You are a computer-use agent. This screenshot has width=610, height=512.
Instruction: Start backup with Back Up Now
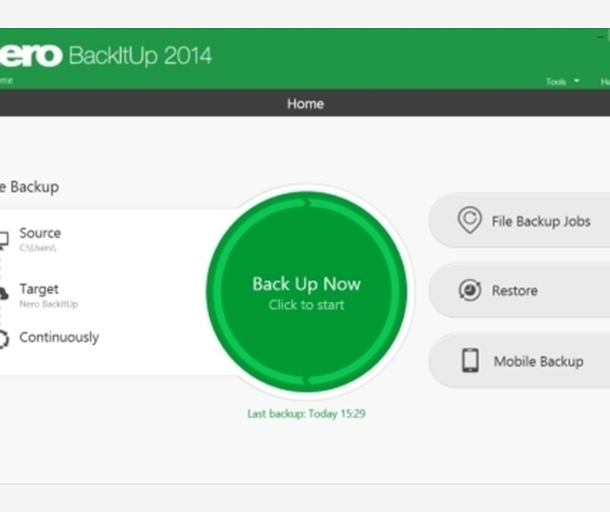[x=306, y=291]
